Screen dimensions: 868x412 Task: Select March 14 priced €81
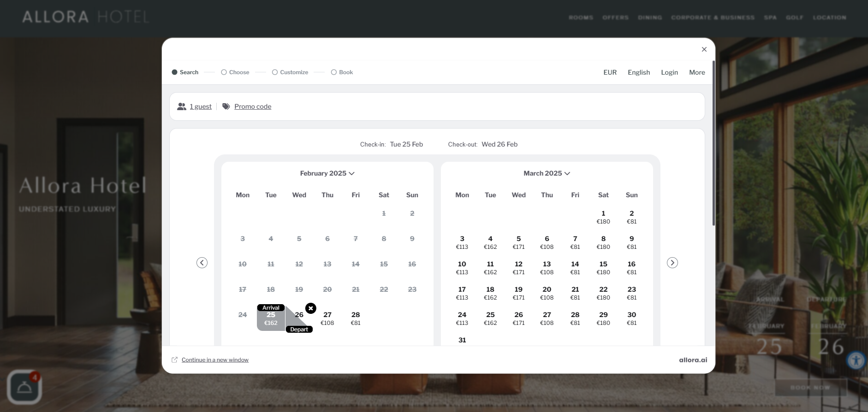pos(575,268)
